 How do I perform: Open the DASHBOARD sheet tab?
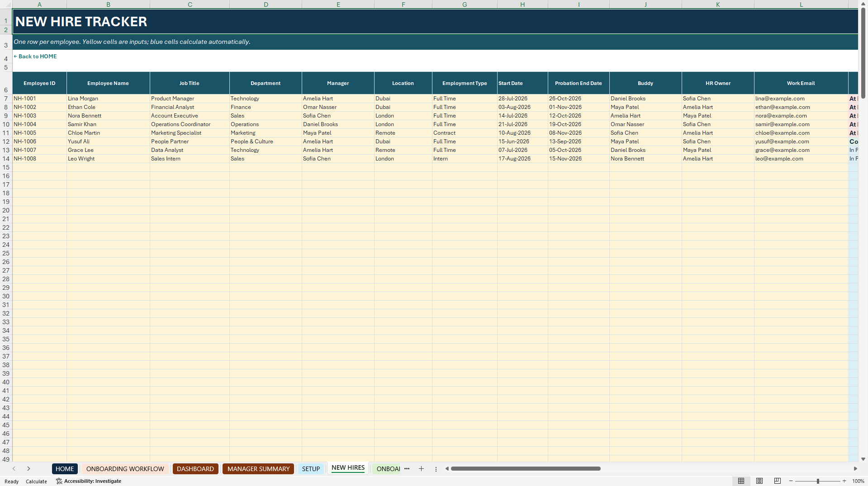click(195, 469)
